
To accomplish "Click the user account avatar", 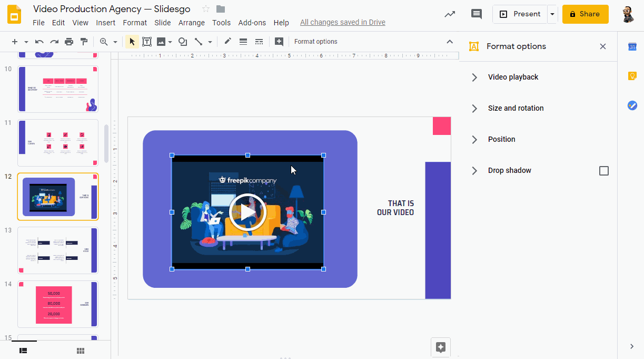I will (628, 14).
